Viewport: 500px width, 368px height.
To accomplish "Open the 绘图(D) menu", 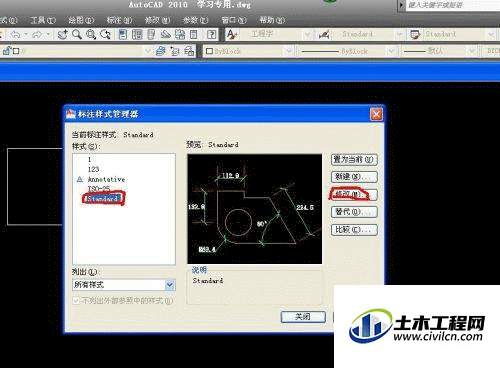I will point(81,20).
